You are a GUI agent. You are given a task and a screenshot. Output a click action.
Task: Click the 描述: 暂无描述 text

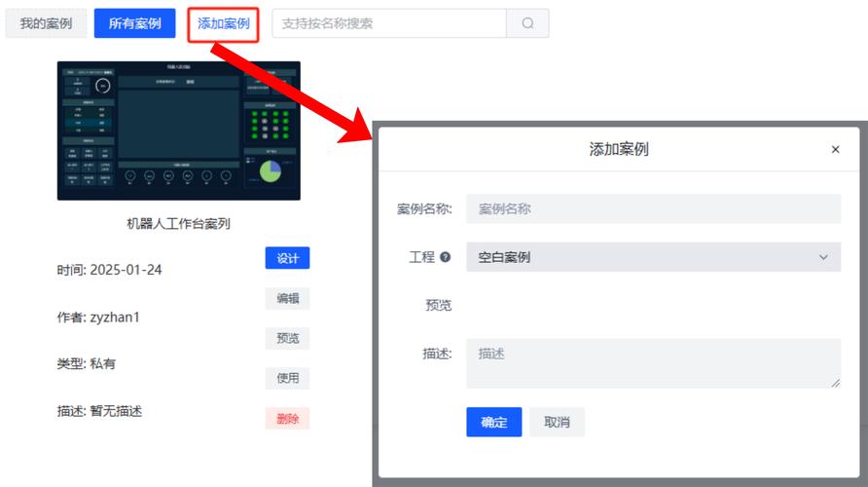click(x=99, y=411)
